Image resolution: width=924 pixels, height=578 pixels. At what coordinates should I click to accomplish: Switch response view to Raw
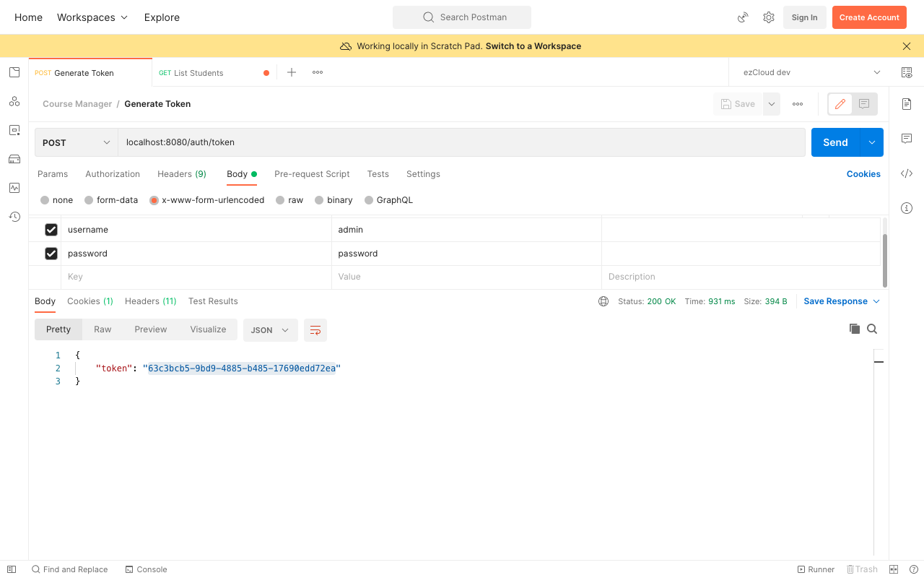click(103, 329)
